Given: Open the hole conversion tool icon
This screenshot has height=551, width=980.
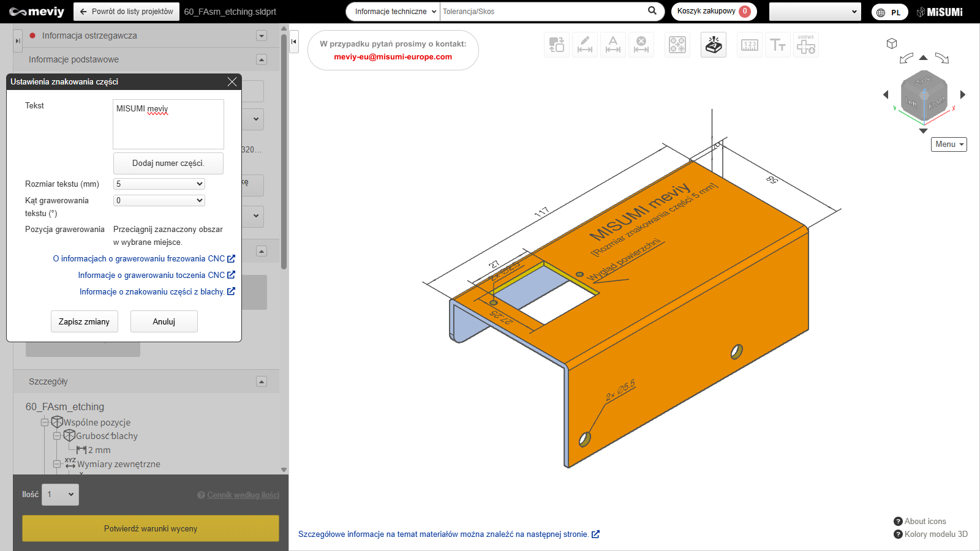Looking at the screenshot, I should (677, 45).
